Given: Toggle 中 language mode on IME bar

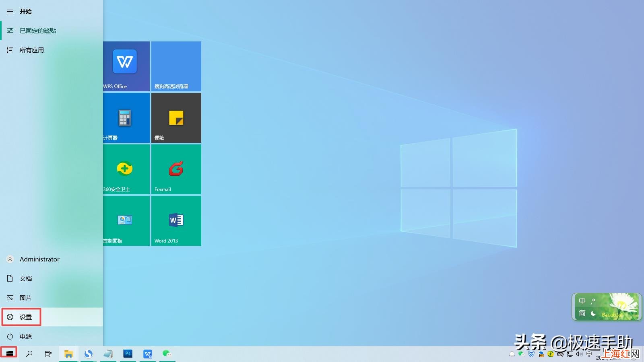Looking at the screenshot, I should coord(582,301).
